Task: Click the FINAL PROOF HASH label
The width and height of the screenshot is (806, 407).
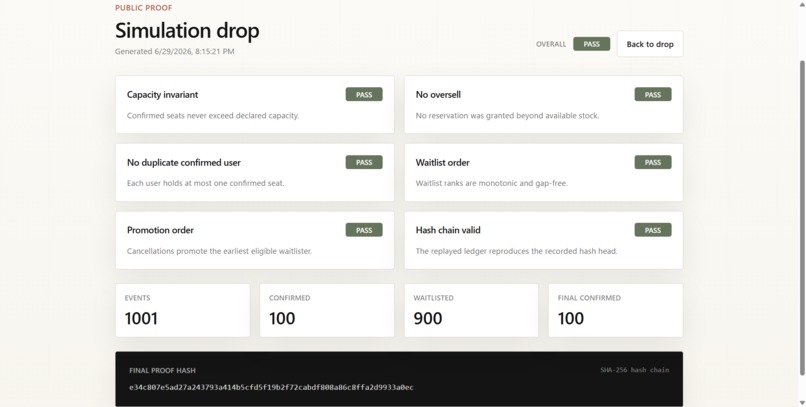Action: (162, 371)
